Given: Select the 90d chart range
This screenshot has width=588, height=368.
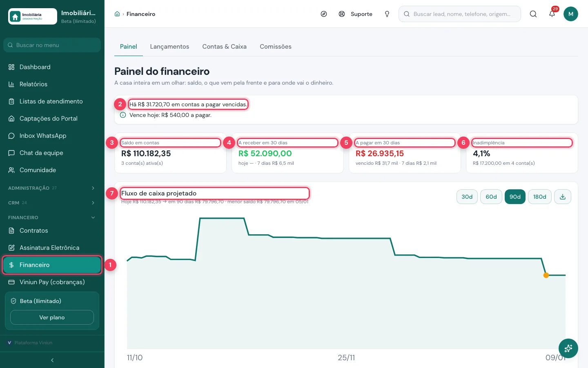Looking at the screenshot, I should (x=515, y=197).
